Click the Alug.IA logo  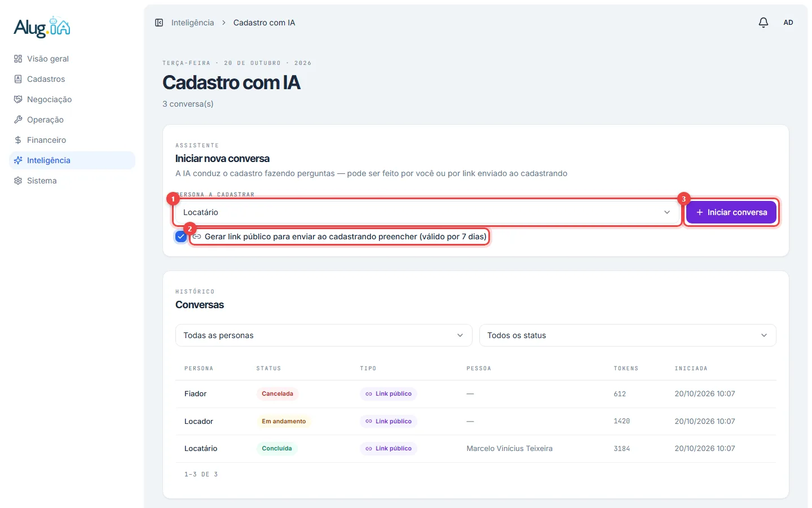[x=42, y=27]
